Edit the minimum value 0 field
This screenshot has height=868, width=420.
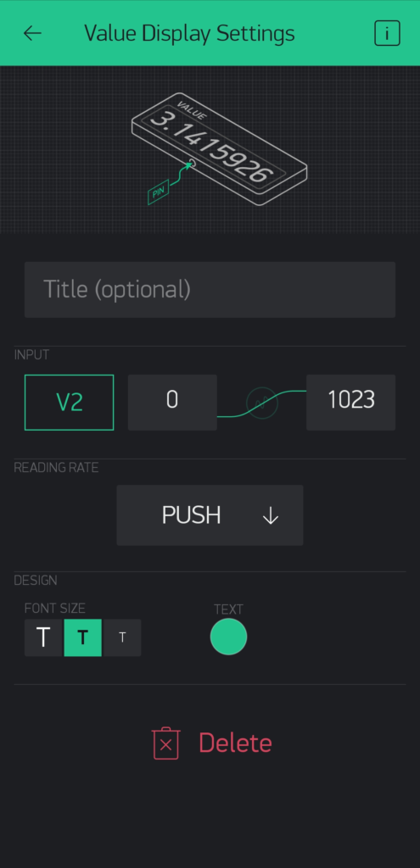pos(172,403)
